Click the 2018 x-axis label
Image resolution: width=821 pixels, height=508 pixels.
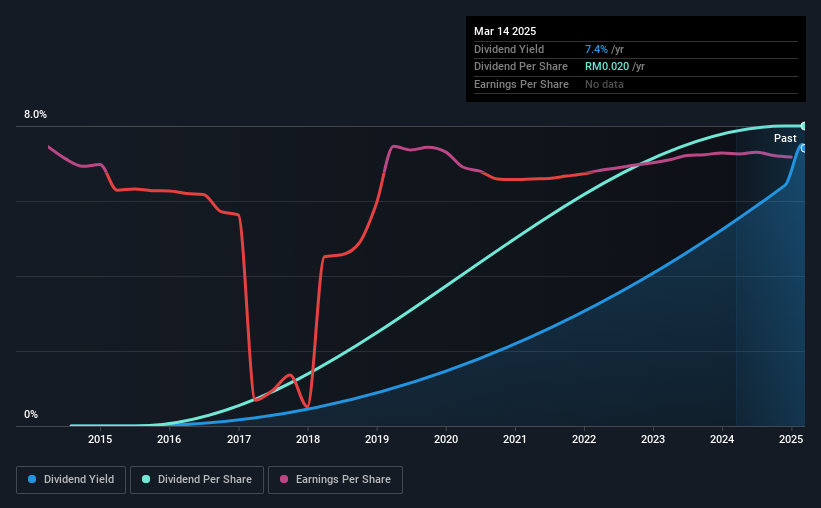[x=308, y=439]
